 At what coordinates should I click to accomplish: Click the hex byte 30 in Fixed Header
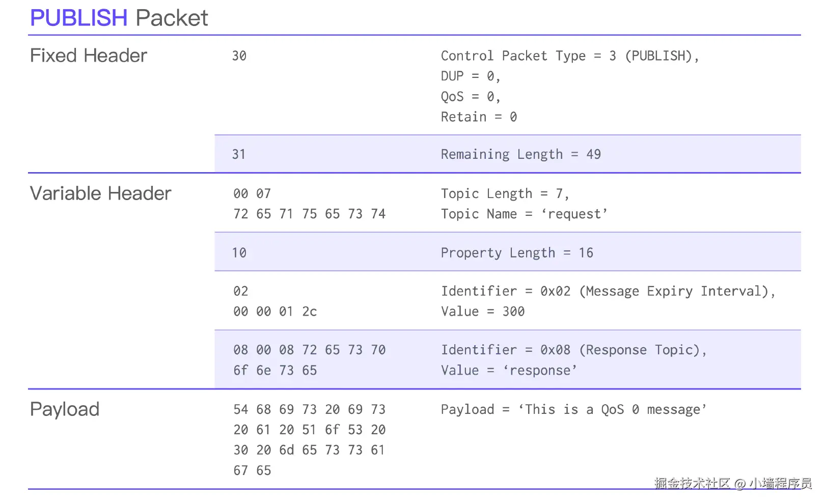239,56
